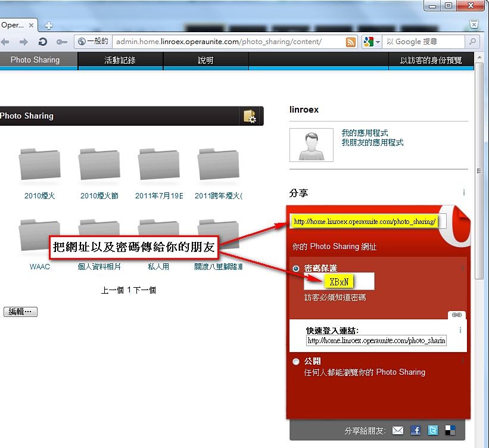
Task: Open the 2011年7月19日 folder
Action: 159,164
